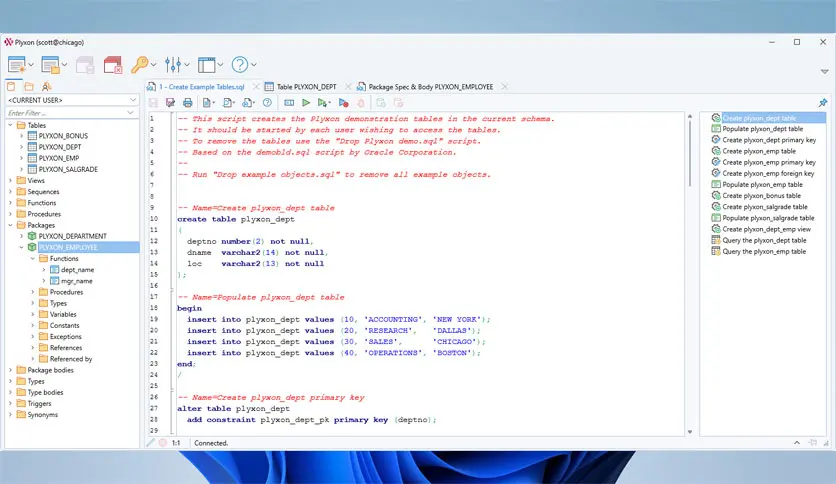
Task: Select the Package bodies folder in tree
Action: tap(50, 370)
